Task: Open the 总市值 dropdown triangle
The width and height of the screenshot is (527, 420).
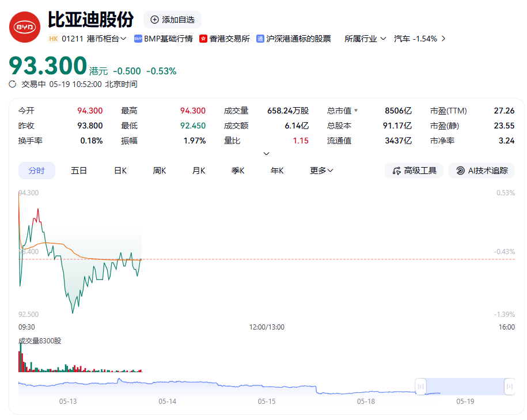Action: pyautogui.click(x=356, y=110)
